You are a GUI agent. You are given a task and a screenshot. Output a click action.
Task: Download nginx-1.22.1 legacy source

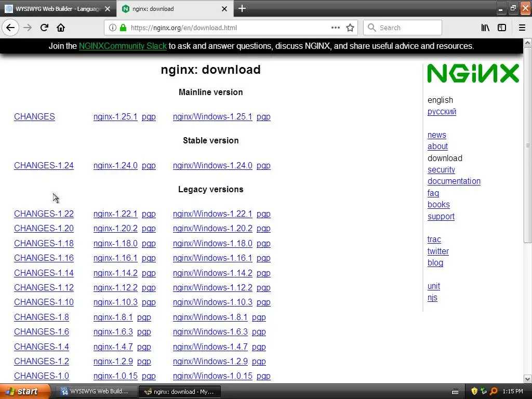tap(115, 214)
